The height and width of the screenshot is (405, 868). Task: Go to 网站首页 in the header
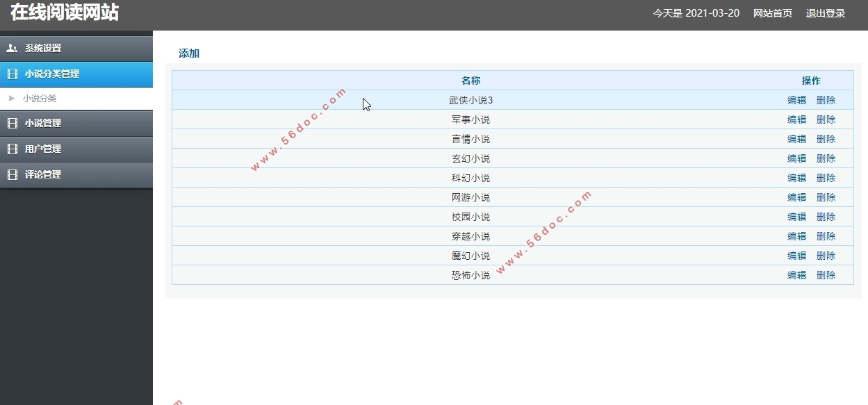773,13
